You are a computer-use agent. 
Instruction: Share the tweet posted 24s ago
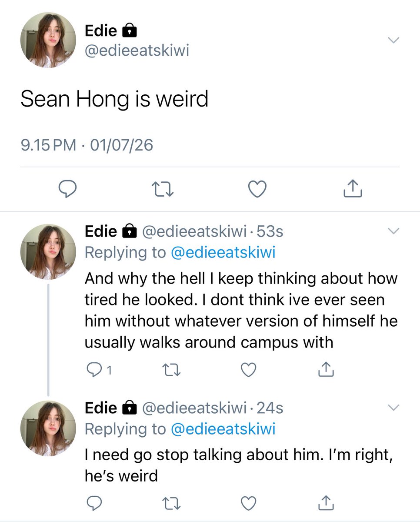point(325,503)
